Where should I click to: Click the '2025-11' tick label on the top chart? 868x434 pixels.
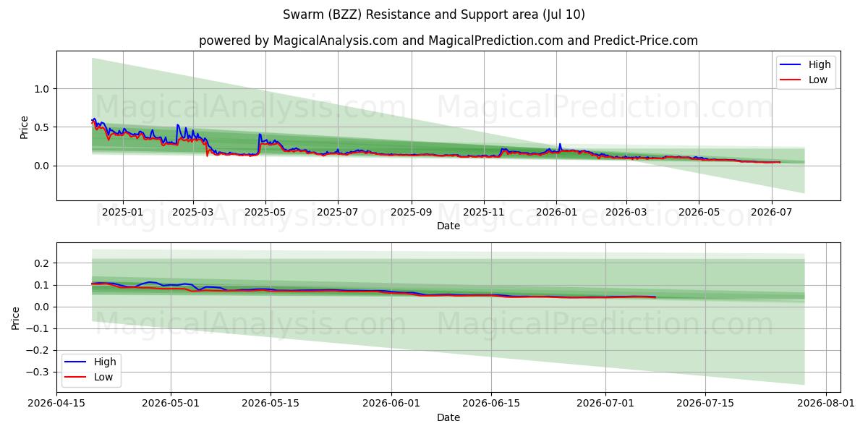coord(484,212)
